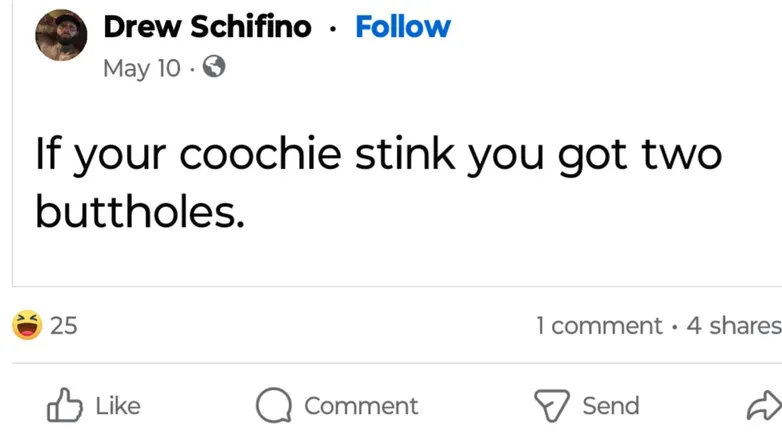Click the word 'two' in the post

point(682,154)
